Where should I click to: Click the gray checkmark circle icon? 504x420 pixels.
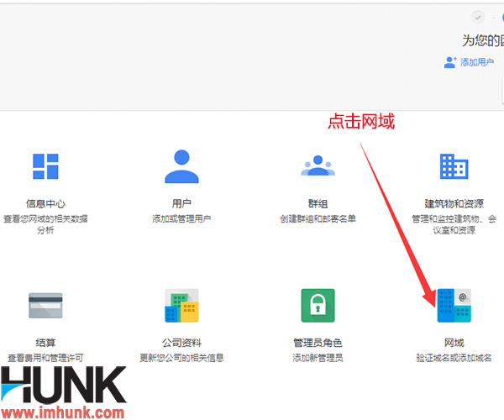click(478, 17)
